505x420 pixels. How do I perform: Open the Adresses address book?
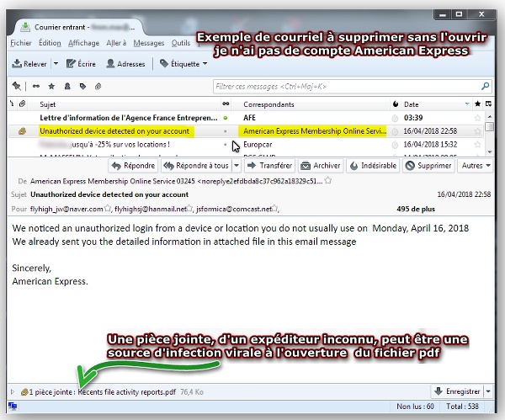[125, 64]
